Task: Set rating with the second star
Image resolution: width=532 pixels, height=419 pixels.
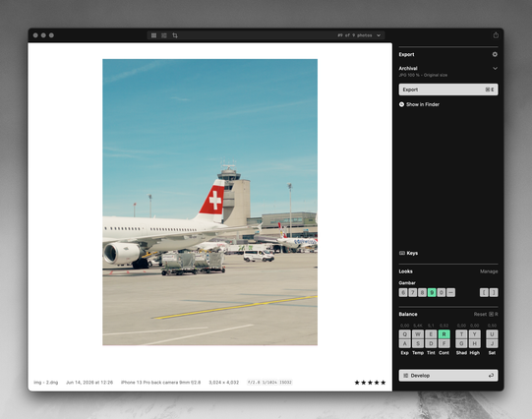Action: (x=364, y=383)
